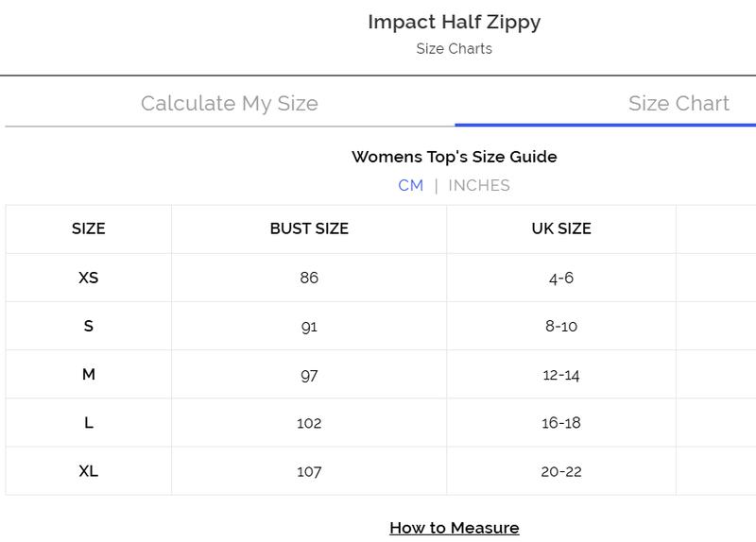Select the L size row label
756x542 pixels.
click(x=89, y=422)
